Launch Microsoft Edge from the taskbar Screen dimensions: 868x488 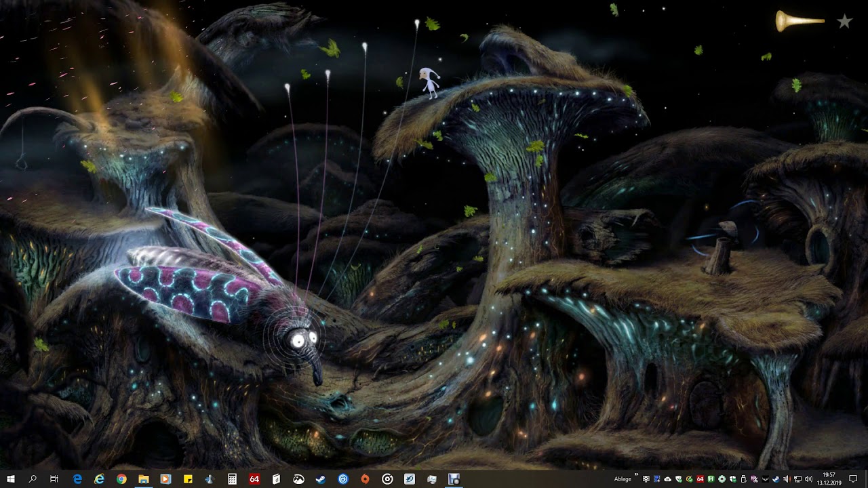pos(77,479)
